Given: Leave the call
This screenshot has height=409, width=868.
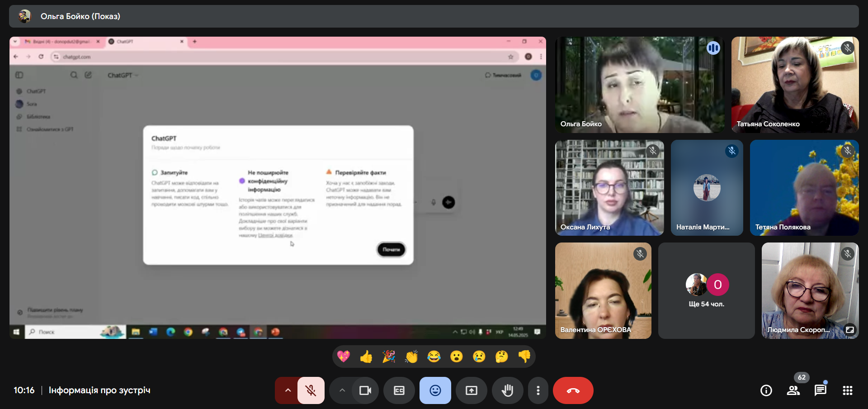Looking at the screenshot, I should coord(573,390).
